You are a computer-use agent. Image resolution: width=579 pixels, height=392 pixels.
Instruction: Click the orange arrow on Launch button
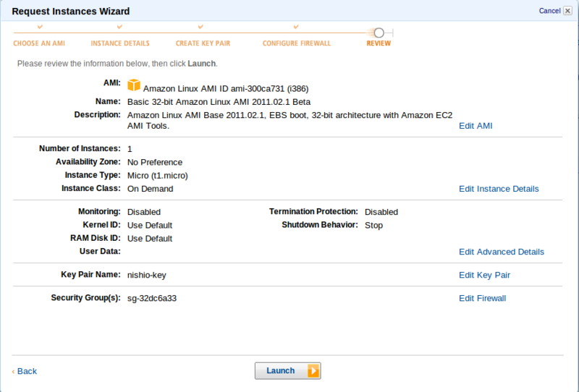coord(313,370)
